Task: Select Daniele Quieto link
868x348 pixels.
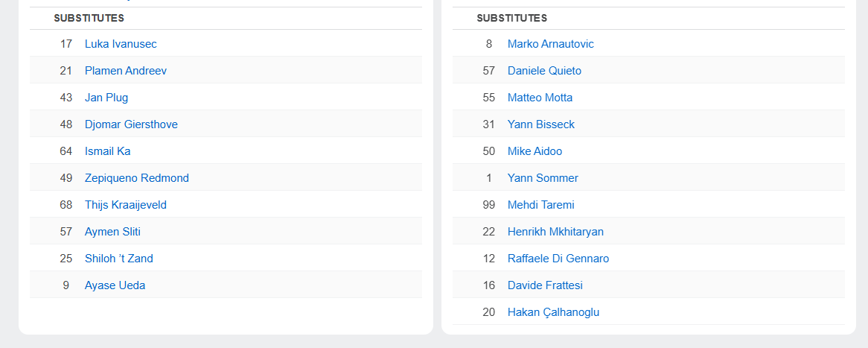Action: [544, 71]
